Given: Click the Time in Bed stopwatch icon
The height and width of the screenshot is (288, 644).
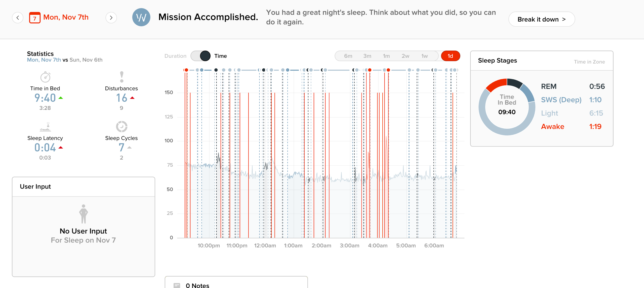Looking at the screenshot, I should 45,77.
